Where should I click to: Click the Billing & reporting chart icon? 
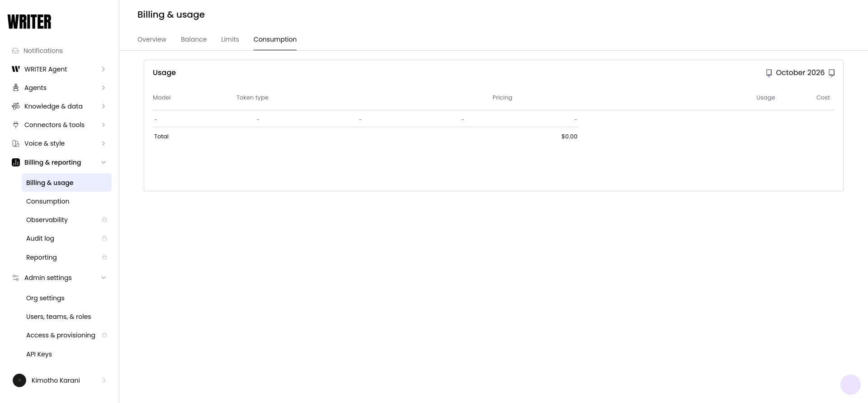pyautogui.click(x=16, y=162)
